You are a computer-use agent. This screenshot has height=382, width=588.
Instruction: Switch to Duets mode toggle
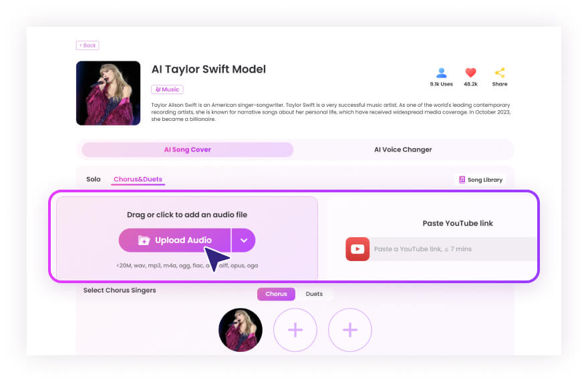tap(314, 294)
